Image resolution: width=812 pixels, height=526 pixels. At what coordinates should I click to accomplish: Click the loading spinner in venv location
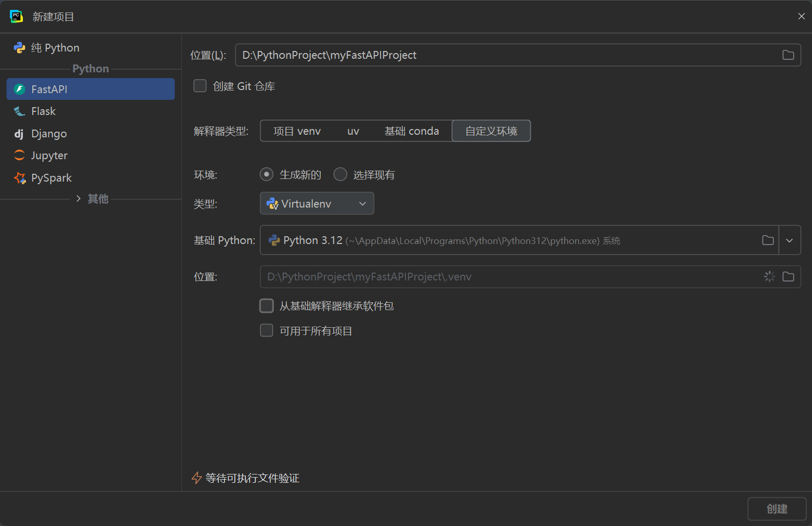coord(770,277)
